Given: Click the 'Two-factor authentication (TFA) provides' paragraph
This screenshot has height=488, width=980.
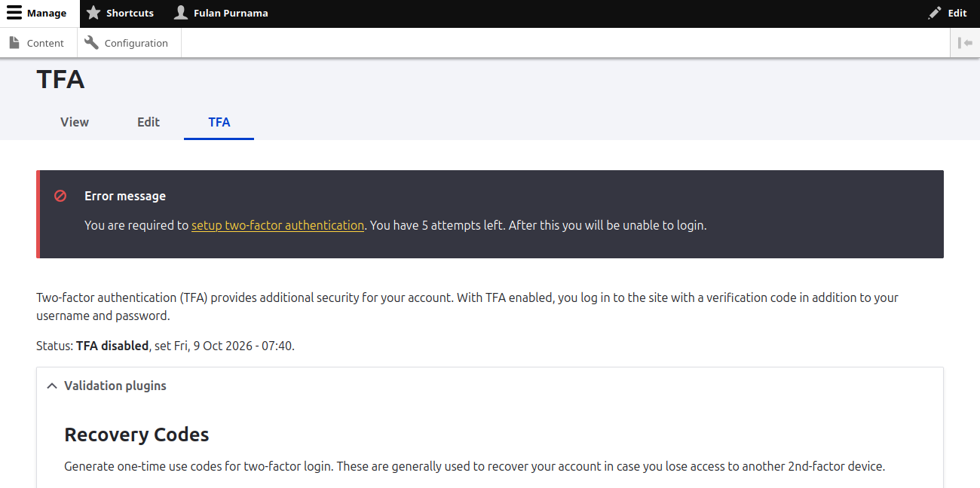Looking at the screenshot, I should tap(467, 307).
